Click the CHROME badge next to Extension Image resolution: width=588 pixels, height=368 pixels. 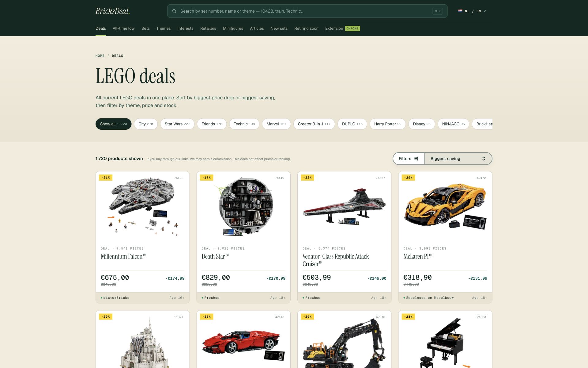352,29
